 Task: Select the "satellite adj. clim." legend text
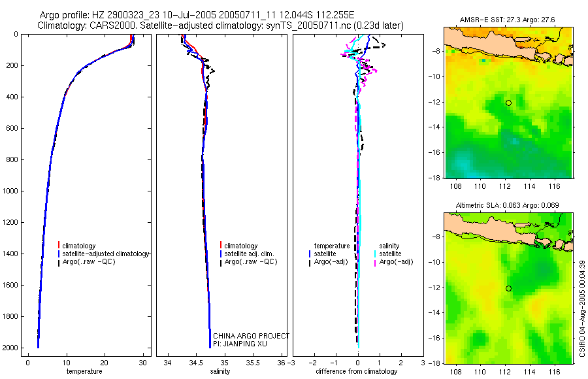249,254
